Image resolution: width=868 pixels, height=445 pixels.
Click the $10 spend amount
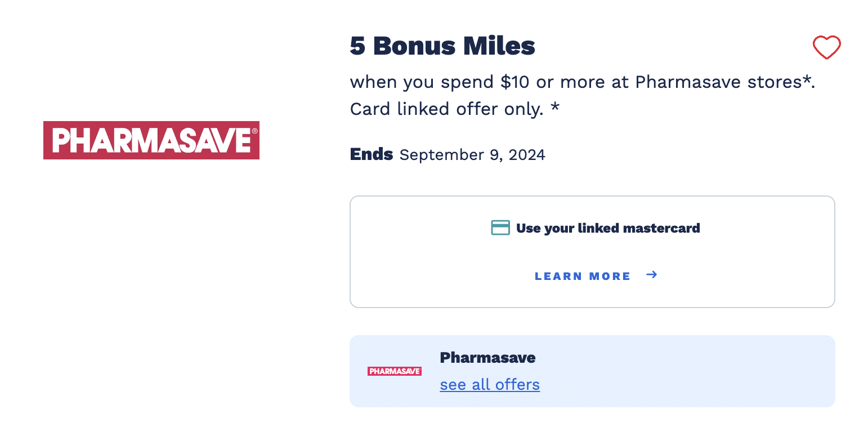pos(514,82)
